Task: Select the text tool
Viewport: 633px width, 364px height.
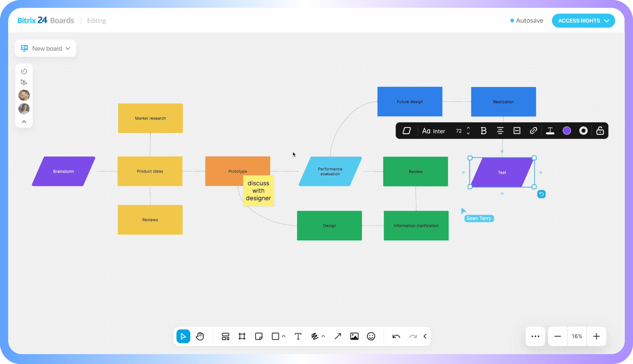Action: click(298, 336)
